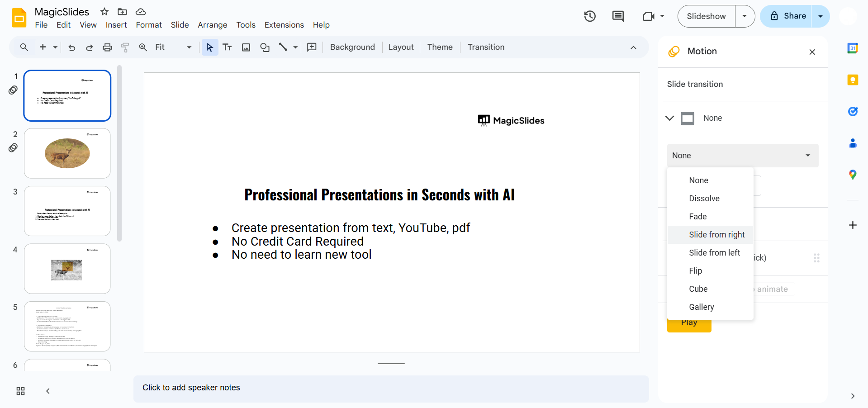The height and width of the screenshot is (408, 868).
Task: Select slide 2 deer thumbnail
Action: 67,153
